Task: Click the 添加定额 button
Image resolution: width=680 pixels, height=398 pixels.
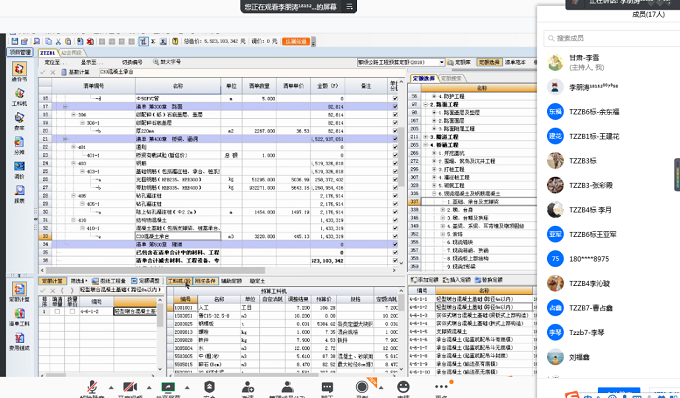Action: point(424,280)
